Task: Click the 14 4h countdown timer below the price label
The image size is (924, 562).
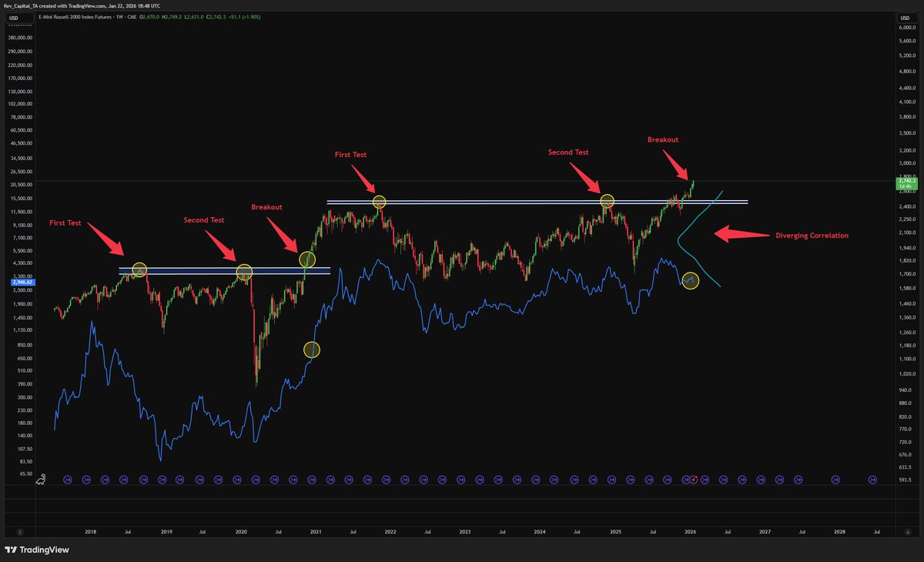Action: click(906, 187)
